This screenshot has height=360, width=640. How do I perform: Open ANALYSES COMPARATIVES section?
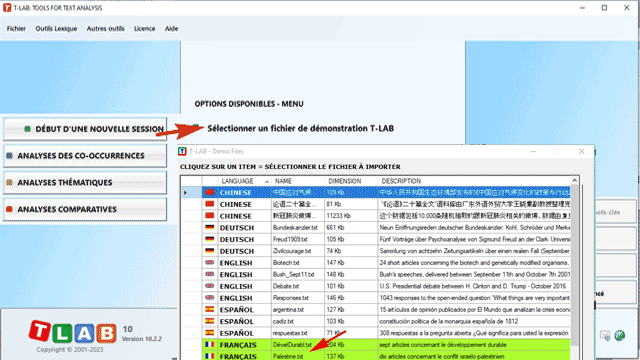(x=85, y=209)
